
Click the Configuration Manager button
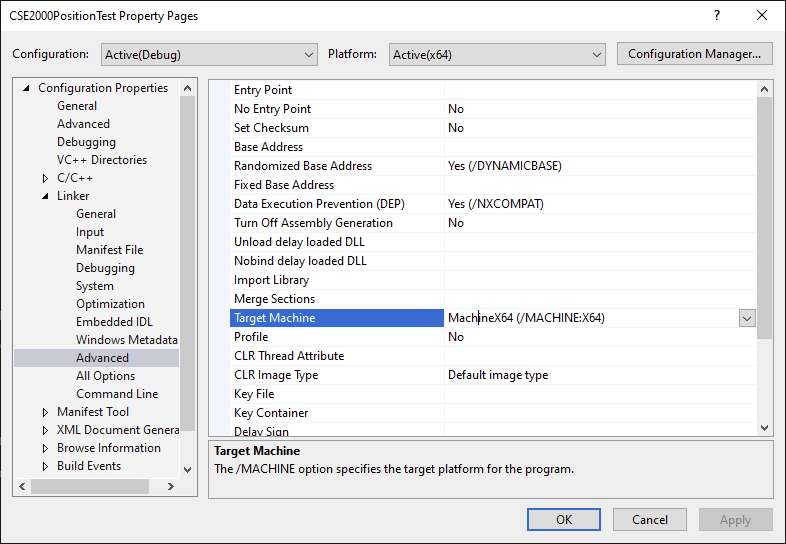695,54
